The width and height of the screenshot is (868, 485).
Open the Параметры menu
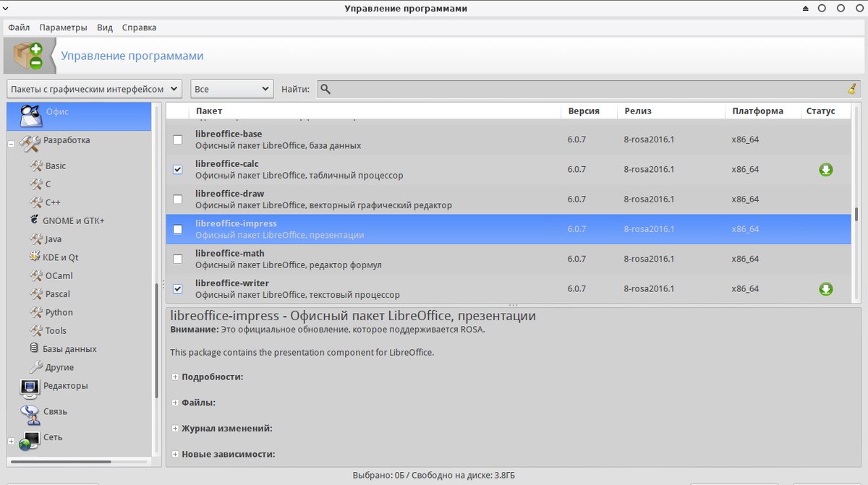click(x=63, y=27)
